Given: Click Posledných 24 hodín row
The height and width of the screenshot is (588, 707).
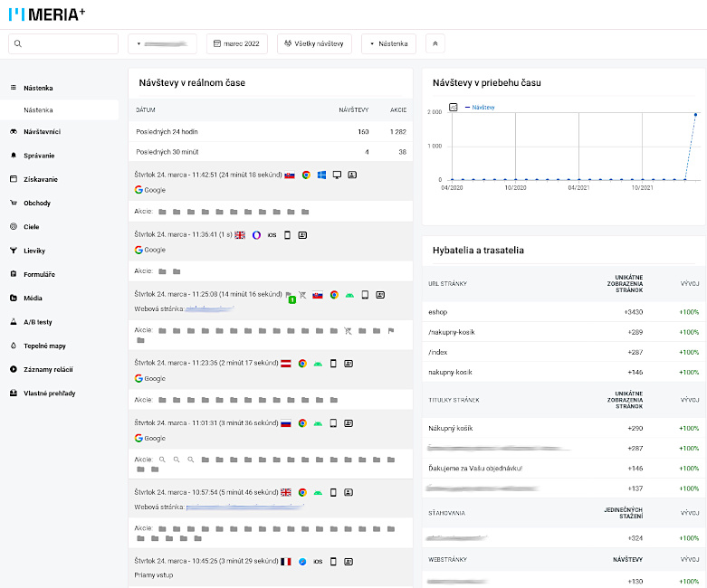Looking at the screenshot, I should (271, 131).
